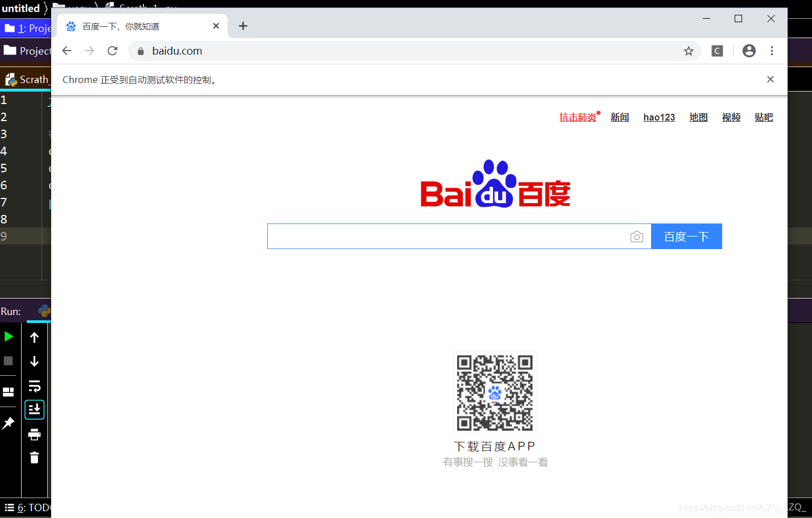Click the untitled breadcrumb in PyCharm
This screenshot has height=518, width=812.
21,8
